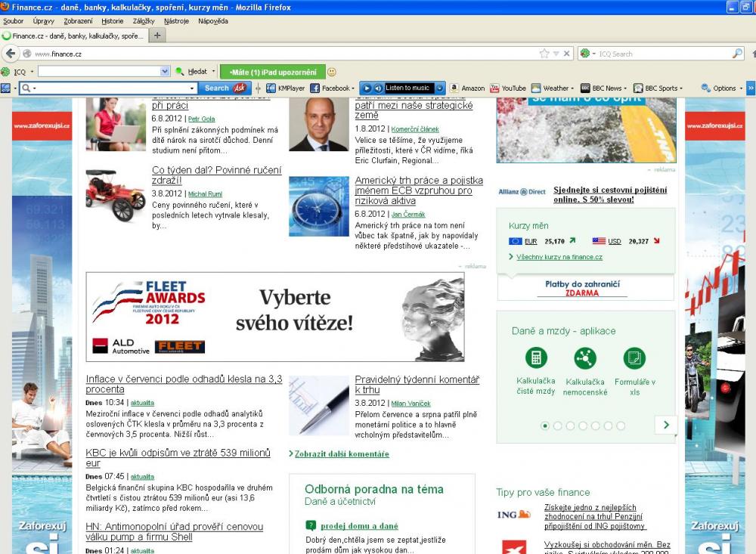This screenshot has width=756, height=554.
Task: Open the Facebook toolbar shortcut
Action: [330, 88]
